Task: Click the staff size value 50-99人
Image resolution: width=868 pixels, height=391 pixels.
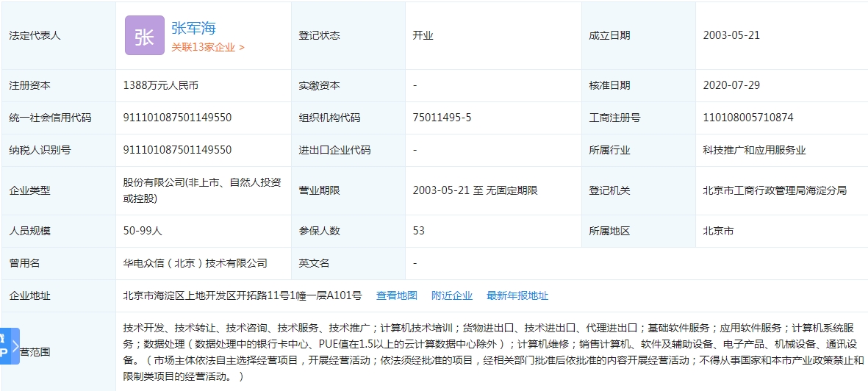Action: pos(143,231)
